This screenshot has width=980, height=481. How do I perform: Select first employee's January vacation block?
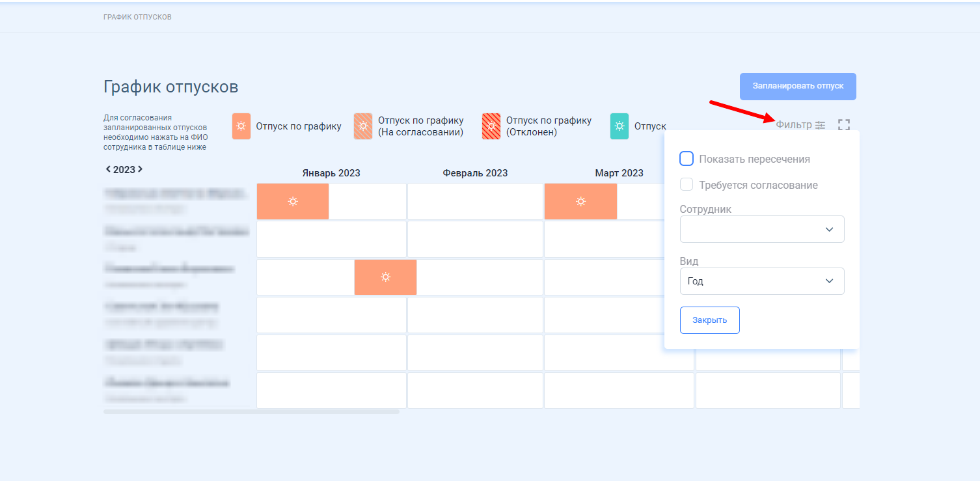[x=293, y=202]
